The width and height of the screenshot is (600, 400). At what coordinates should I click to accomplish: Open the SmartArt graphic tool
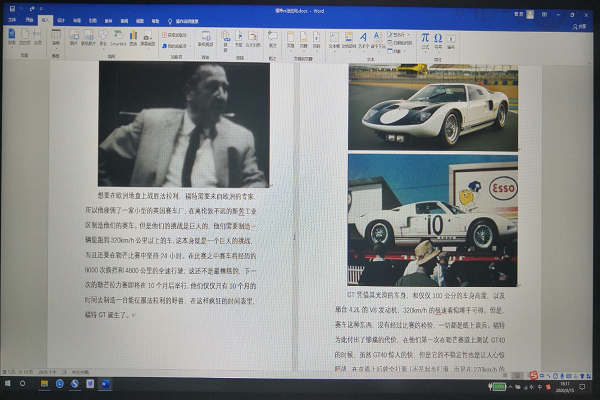pos(117,37)
